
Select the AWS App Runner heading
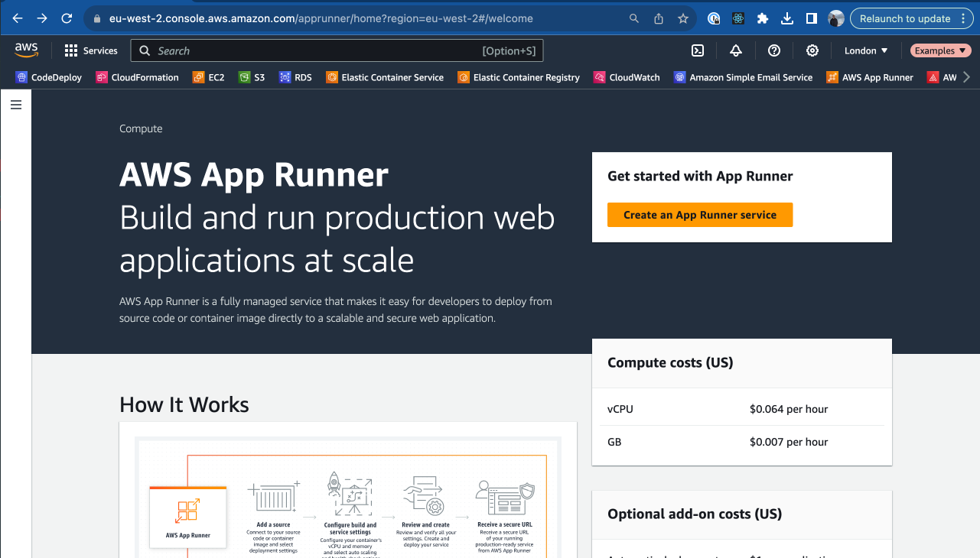point(254,175)
